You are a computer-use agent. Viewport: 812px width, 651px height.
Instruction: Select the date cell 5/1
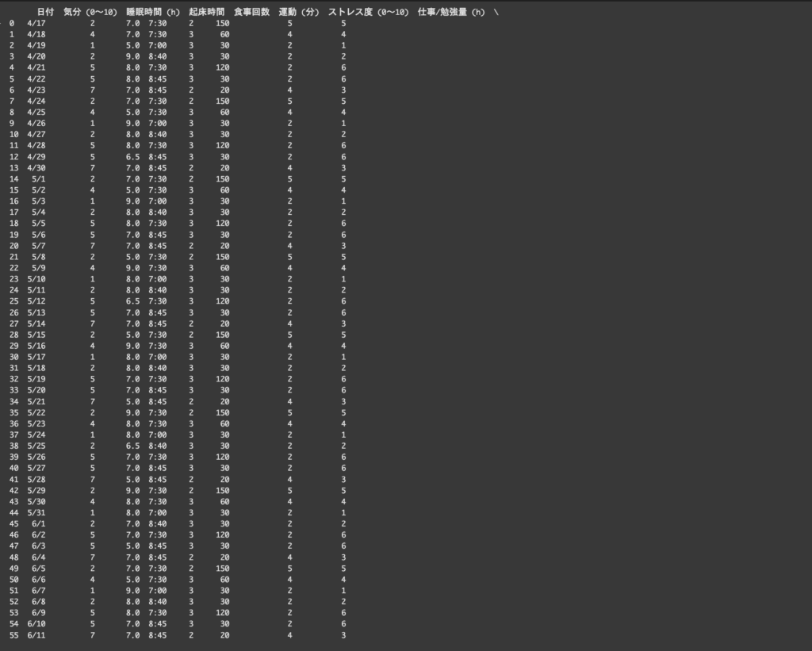38,179
